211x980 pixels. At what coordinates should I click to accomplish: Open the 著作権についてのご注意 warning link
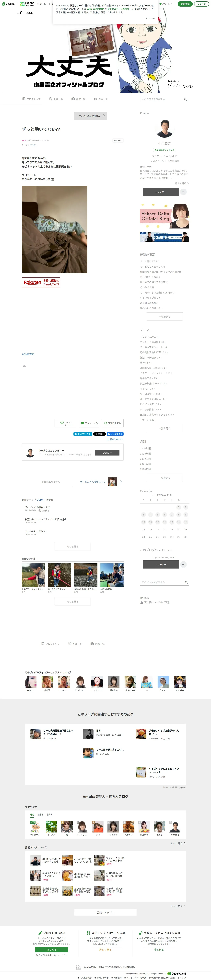click(x=155, y=603)
